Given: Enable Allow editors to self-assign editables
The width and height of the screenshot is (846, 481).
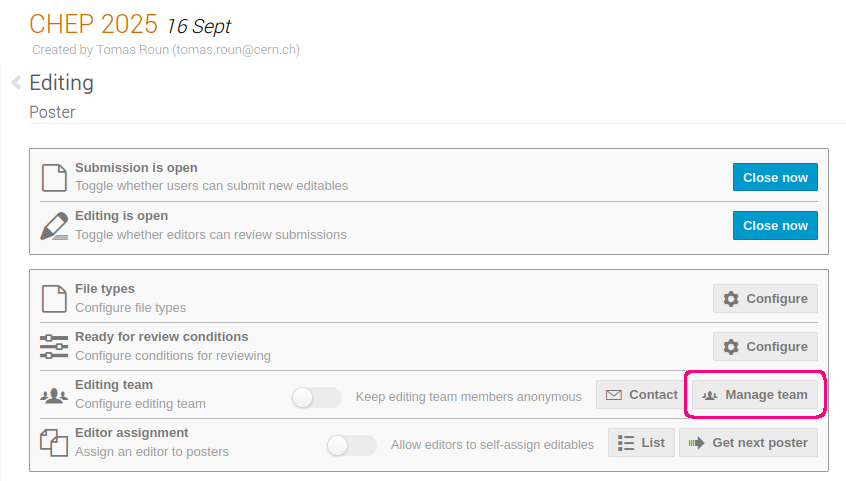Looking at the screenshot, I should [x=351, y=445].
